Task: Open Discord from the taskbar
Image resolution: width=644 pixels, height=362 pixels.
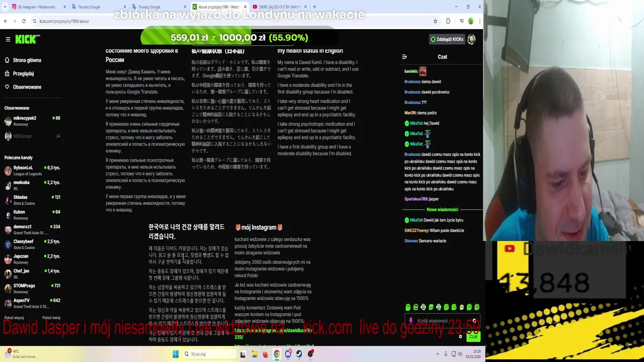Action: click(x=288, y=354)
